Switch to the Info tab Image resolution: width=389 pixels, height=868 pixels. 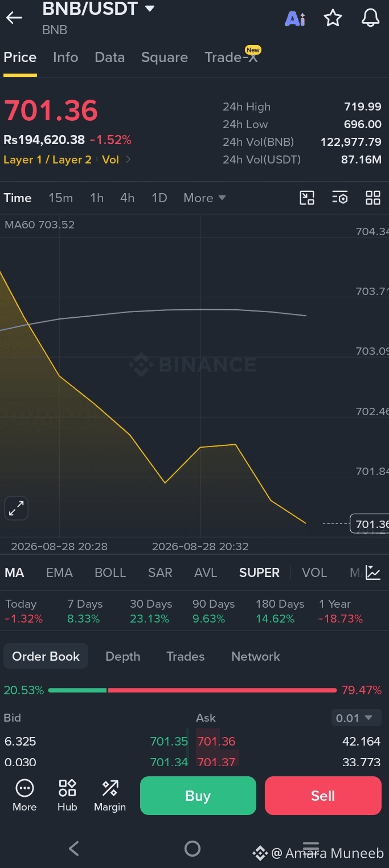[x=65, y=57]
